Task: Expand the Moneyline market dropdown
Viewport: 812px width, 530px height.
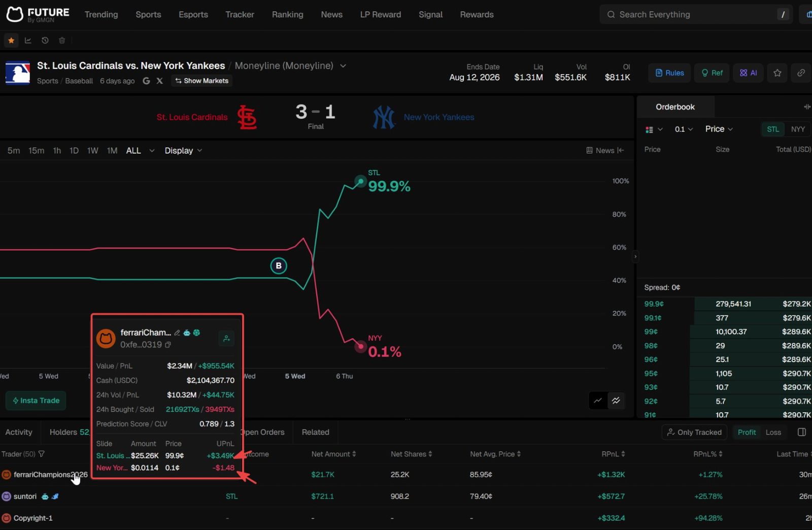Action: (343, 66)
